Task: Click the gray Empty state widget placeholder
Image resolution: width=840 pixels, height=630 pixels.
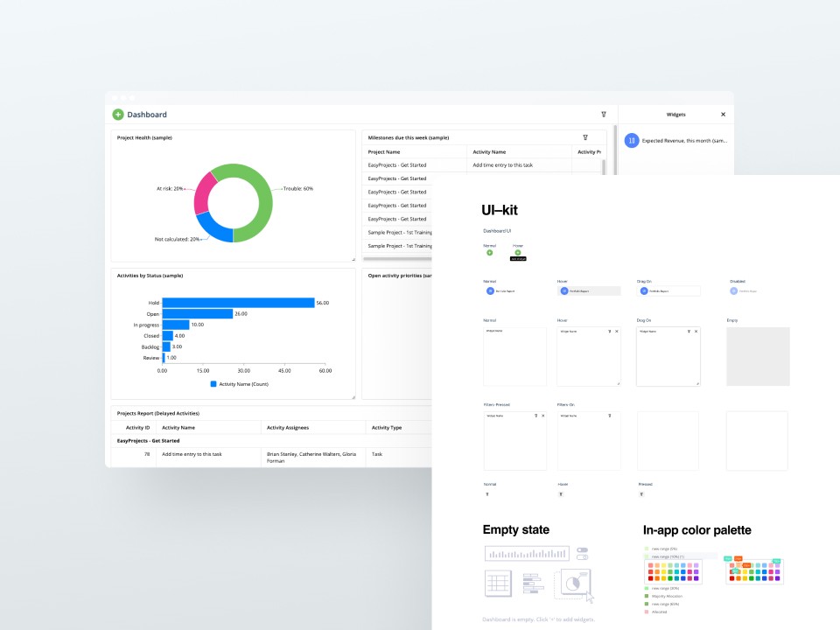Action: pos(758,357)
